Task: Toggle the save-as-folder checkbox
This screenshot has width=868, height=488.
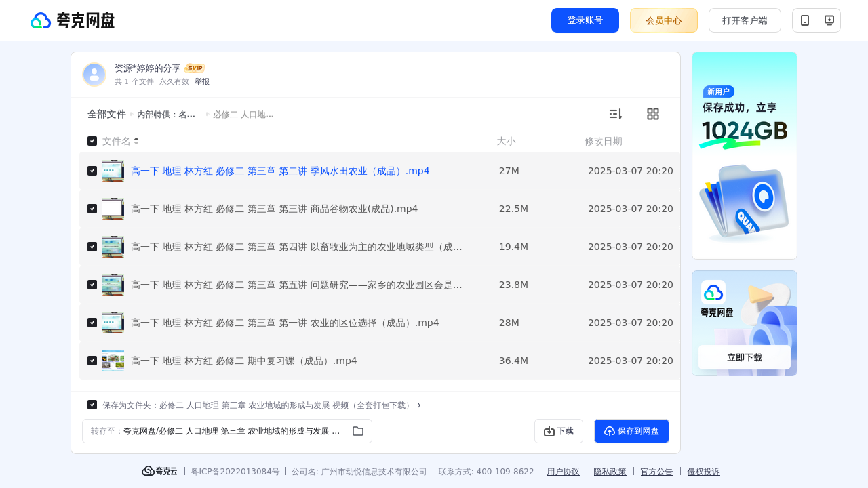Action: click(92, 405)
